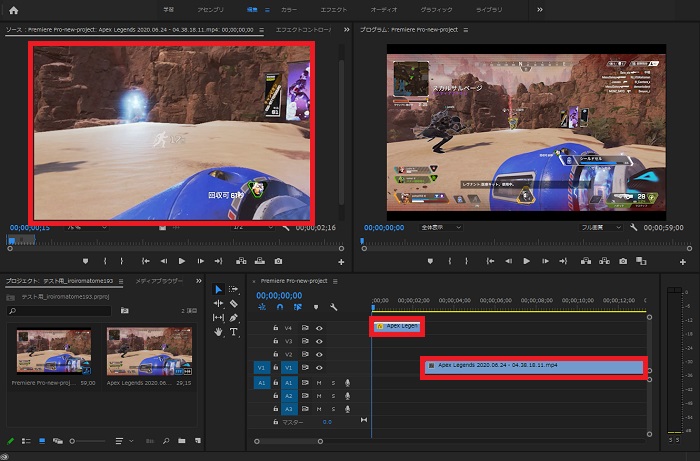Add a marker in the timeline panel
The height and width of the screenshot is (461, 700).
pyautogui.click(x=316, y=307)
